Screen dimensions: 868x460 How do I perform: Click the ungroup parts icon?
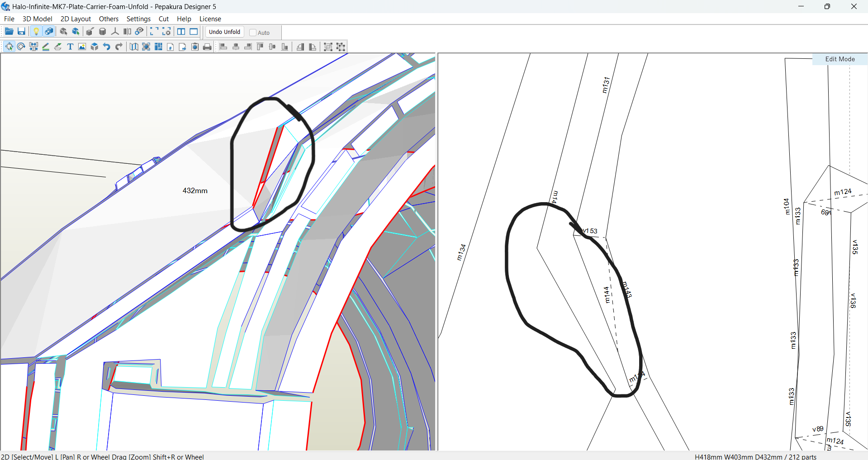click(341, 47)
